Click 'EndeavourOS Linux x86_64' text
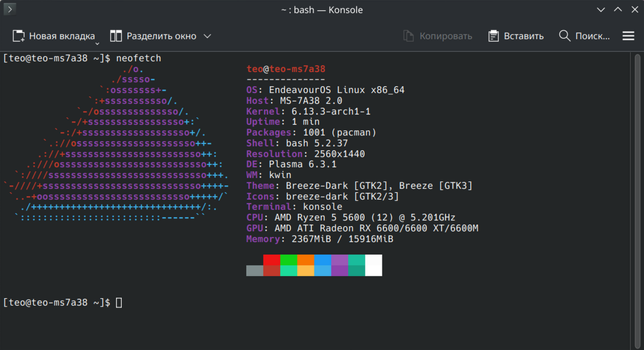This screenshot has height=350, width=644. (x=337, y=90)
